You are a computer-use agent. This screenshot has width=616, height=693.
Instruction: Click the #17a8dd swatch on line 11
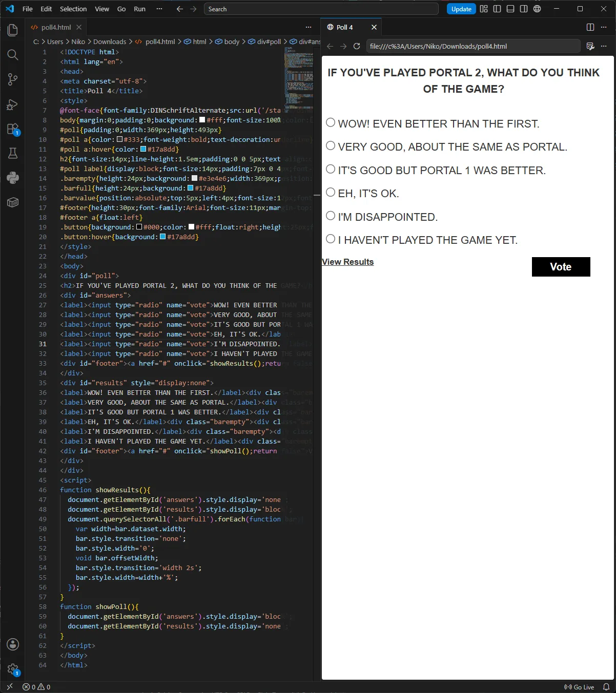(x=143, y=149)
